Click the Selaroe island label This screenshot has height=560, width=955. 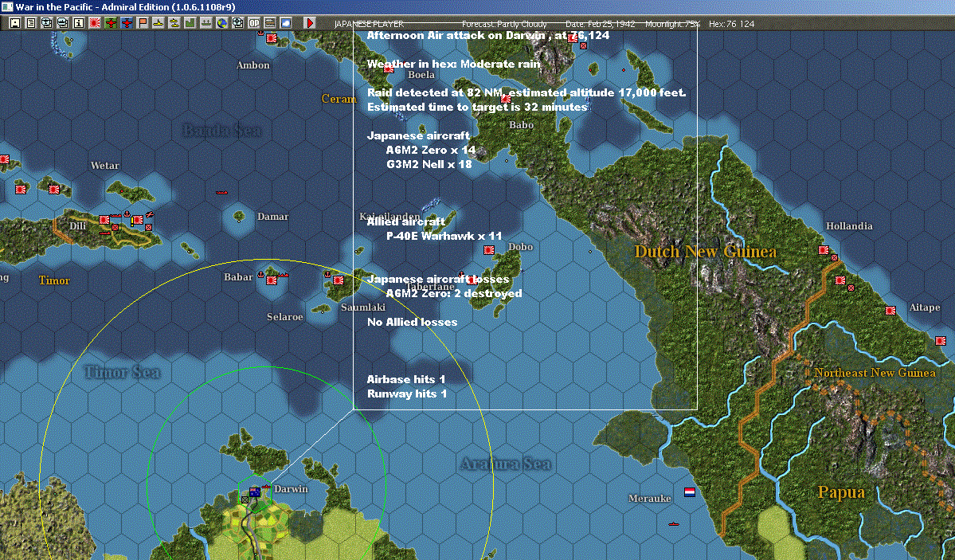tap(285, 317)
